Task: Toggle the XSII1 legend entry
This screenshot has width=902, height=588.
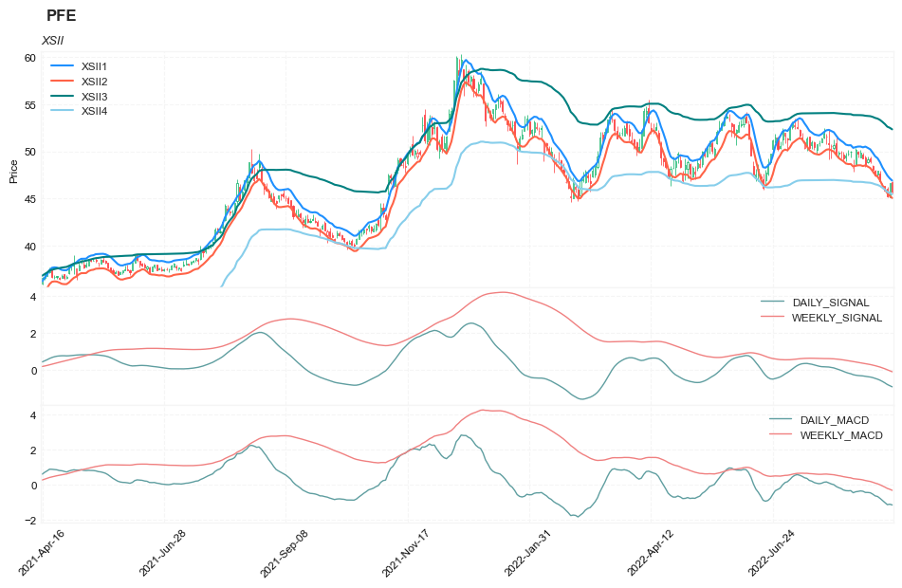Action: [94, 66]
